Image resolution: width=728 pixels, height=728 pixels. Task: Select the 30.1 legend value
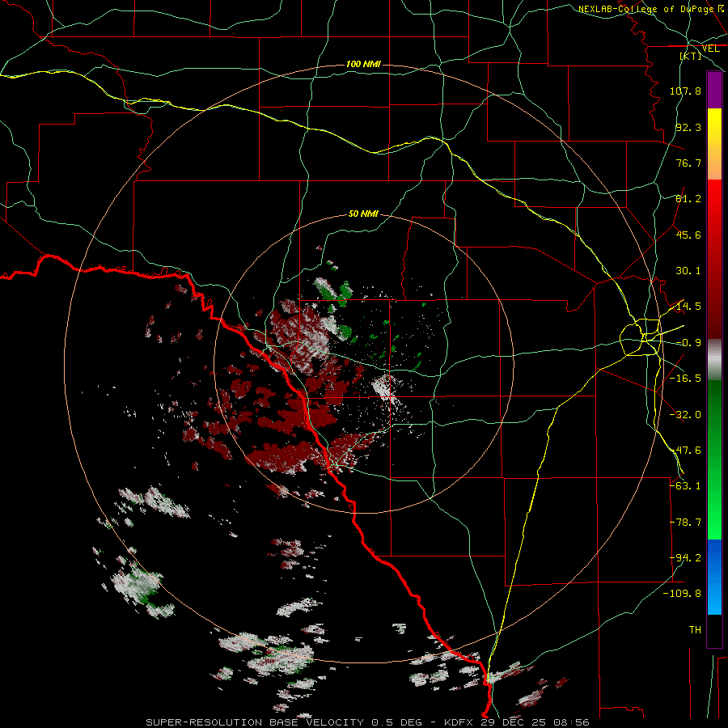[x=688, y=271]
